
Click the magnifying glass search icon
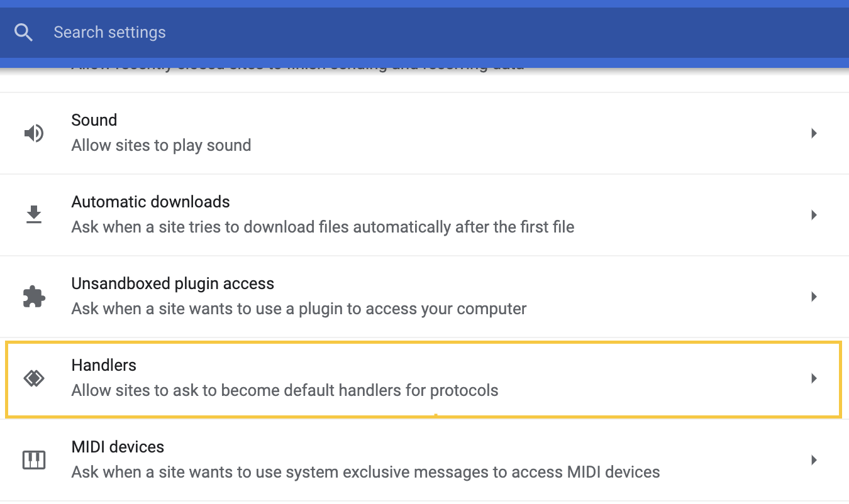23,32
